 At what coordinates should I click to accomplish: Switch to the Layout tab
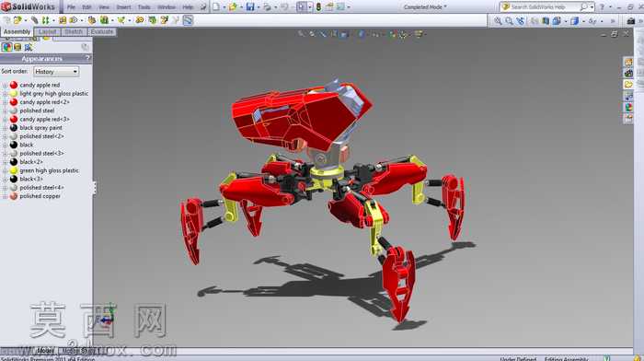pos(47,31)
